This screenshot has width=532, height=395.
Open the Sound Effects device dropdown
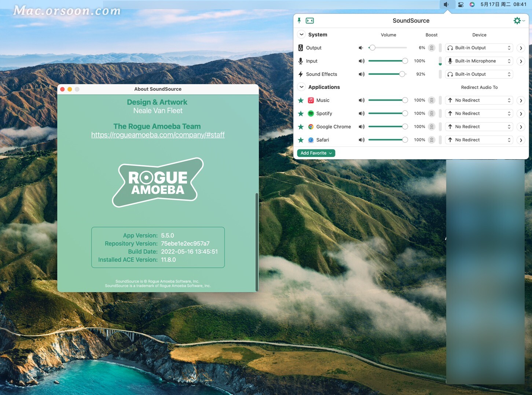[x=479, y=74]
